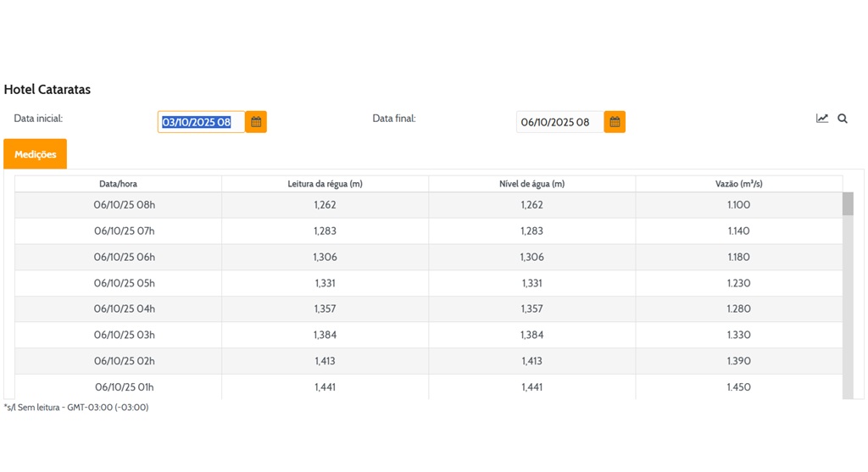Screen dimensions: 868x472
Task: Switch to the Medições tab
Action: pyautogui.click(x=35, y=154)
